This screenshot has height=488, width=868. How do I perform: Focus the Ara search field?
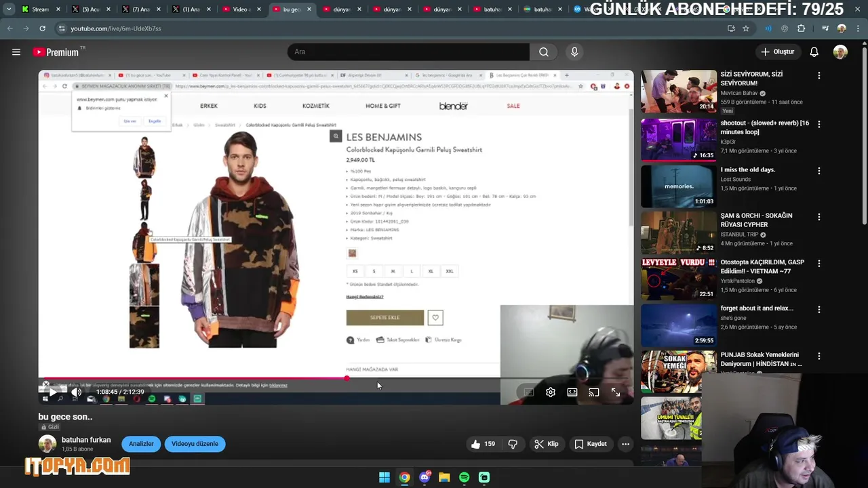(x=409, y=52)
